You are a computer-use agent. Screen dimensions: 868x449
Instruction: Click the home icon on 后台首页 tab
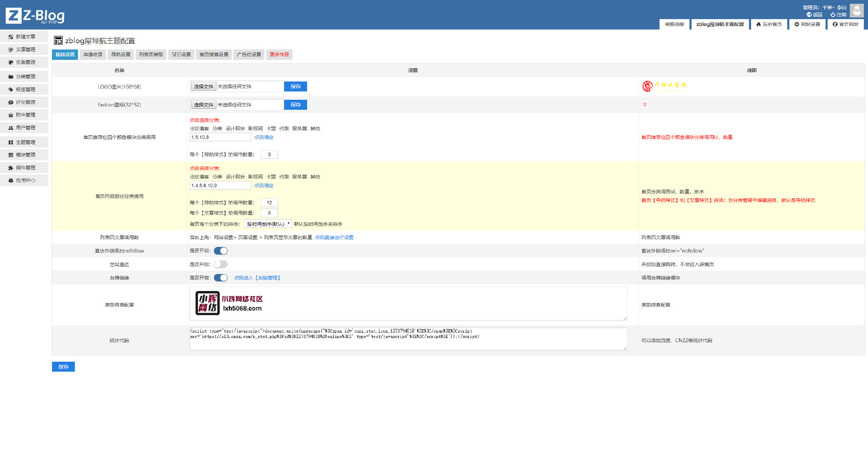click(759, 24)
